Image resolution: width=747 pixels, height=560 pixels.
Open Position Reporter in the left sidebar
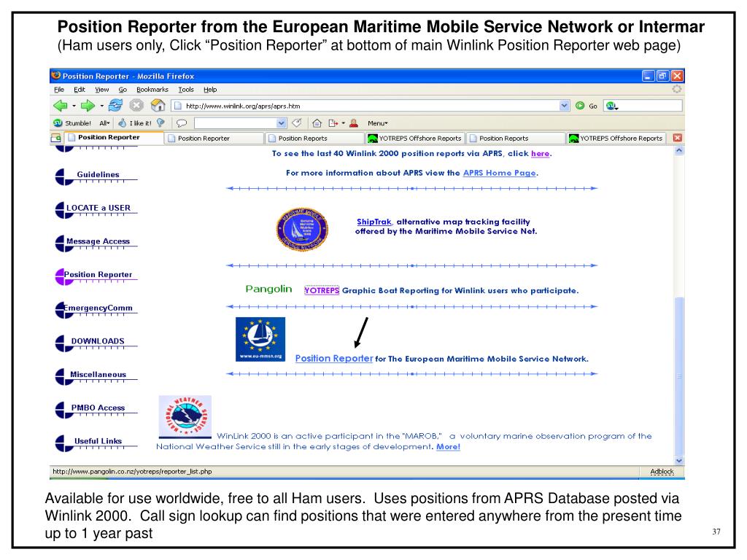point(98,275)
